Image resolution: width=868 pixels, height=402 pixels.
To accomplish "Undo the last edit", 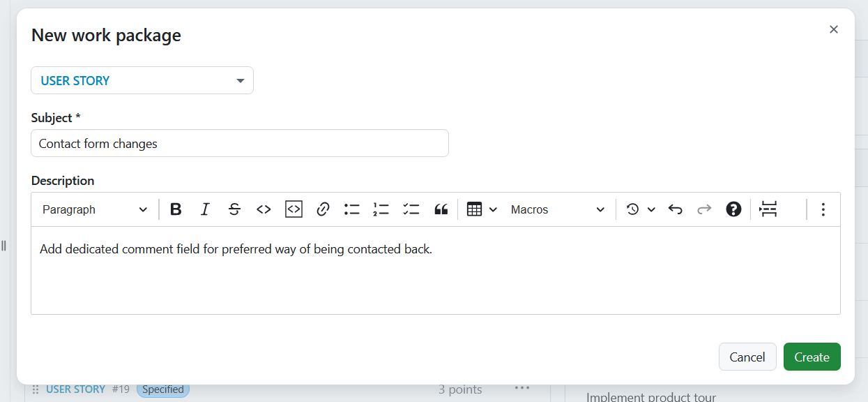I will 675,209.
